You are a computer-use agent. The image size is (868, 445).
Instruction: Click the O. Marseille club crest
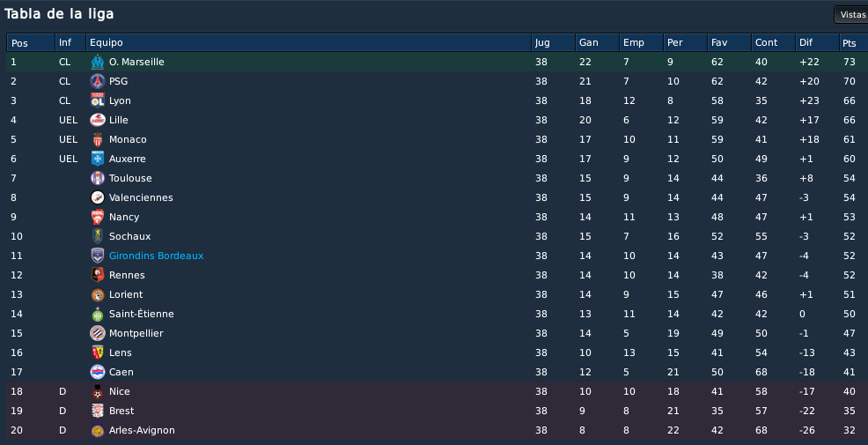click(x=98, y=62)
